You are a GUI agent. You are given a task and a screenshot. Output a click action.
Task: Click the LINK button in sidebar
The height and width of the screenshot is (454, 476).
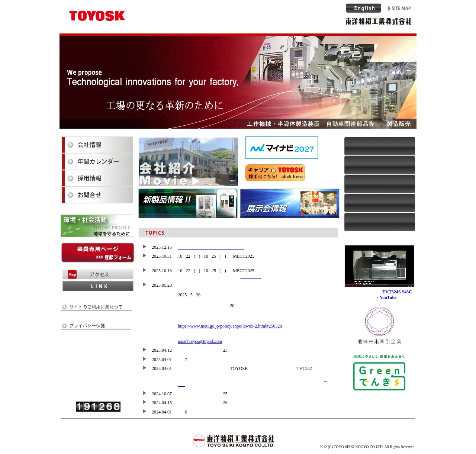click(x=98, y=286)
